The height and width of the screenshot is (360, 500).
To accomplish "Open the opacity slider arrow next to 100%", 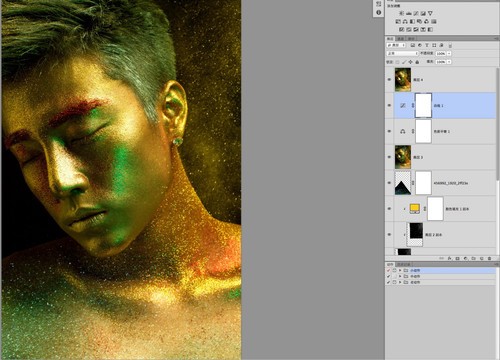I will 449,53.
